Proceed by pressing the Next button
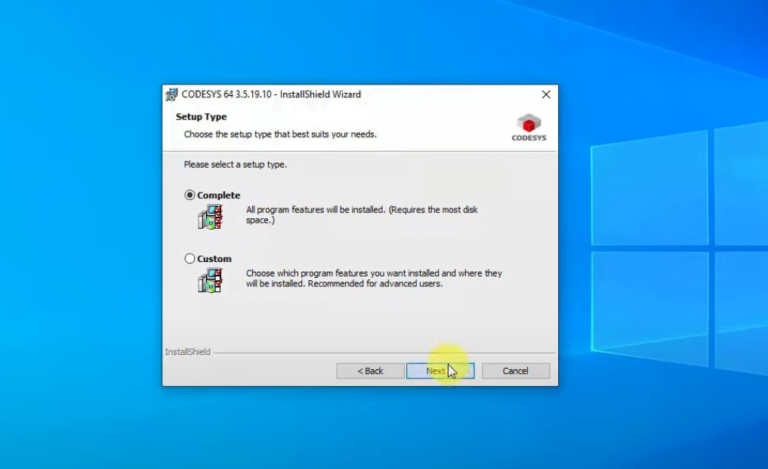 [x=440, y=371]
